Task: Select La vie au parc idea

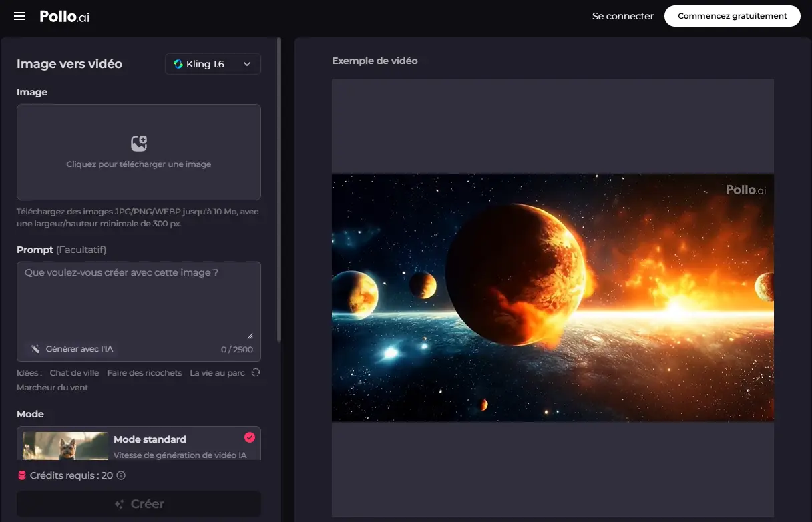Action: click(x=217, y=373)
